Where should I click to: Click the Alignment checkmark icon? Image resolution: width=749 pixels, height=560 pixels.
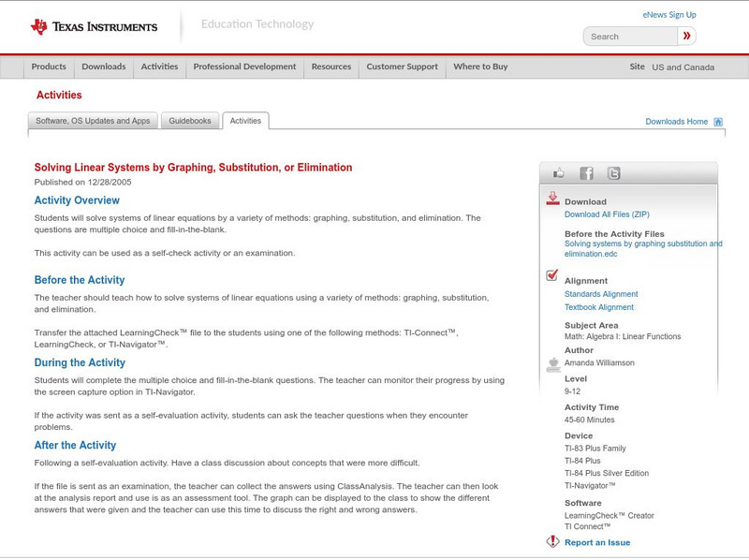pyautogui.click(x=552, y=275)
